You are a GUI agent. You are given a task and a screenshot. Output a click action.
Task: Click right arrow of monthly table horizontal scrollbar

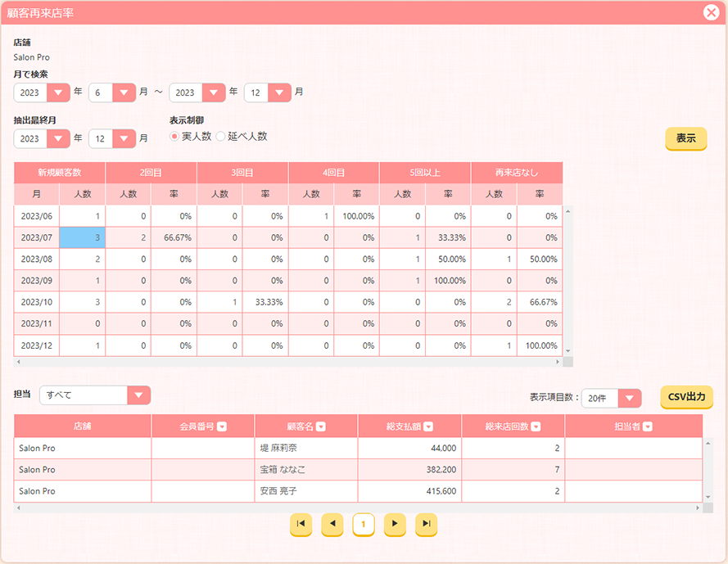pyautogui.click(x=558, y=362)
